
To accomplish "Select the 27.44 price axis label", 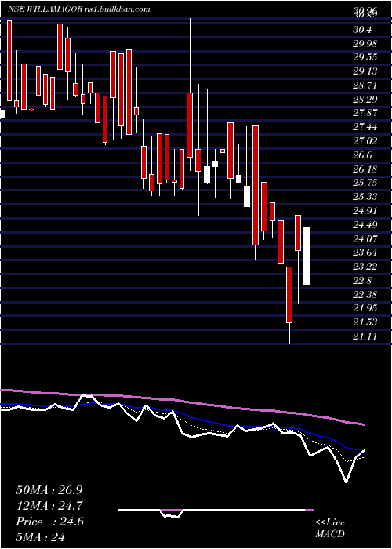I will (x=365, y=127).
